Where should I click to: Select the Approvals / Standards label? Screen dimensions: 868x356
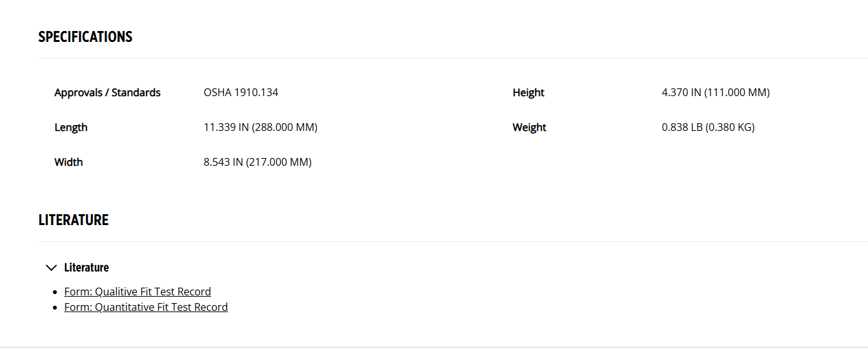tap(108, 93)
